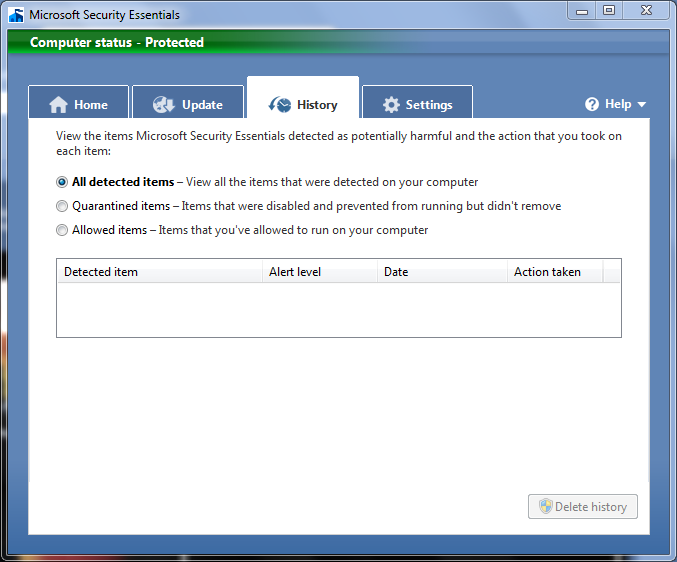Select the History tab
Viewport: 677px width, 562px height.
[303, 98]
